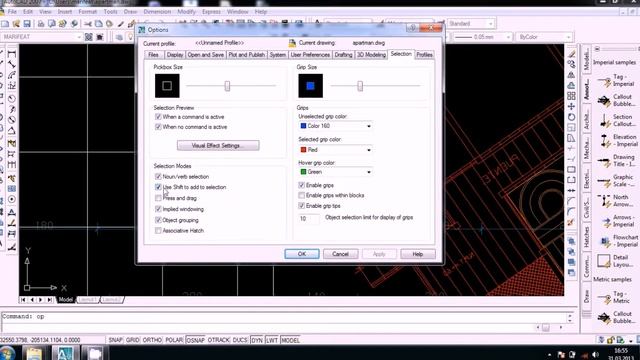
Task: Switch to the Open and Save tab
Action: [x=206, y=55]
